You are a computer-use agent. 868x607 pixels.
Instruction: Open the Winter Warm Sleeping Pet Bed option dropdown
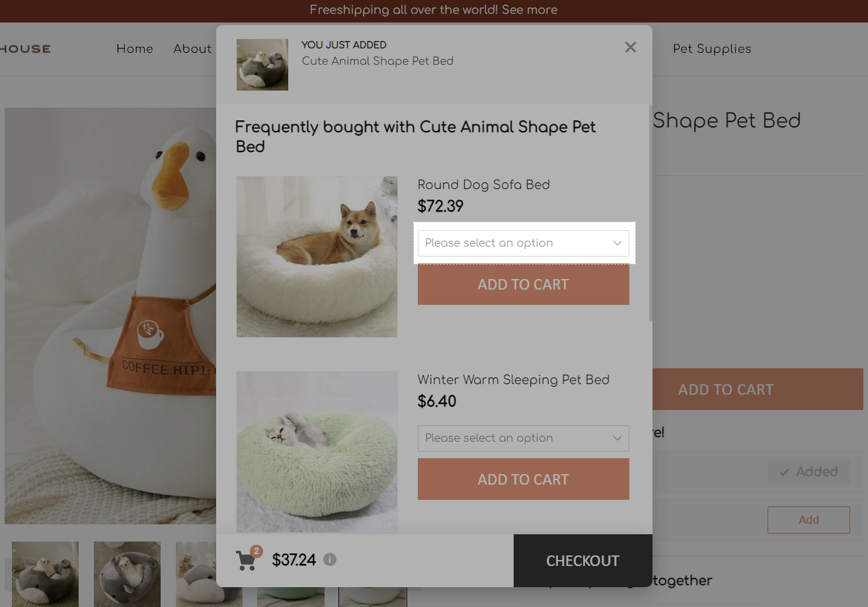click(x=523, y=438)
